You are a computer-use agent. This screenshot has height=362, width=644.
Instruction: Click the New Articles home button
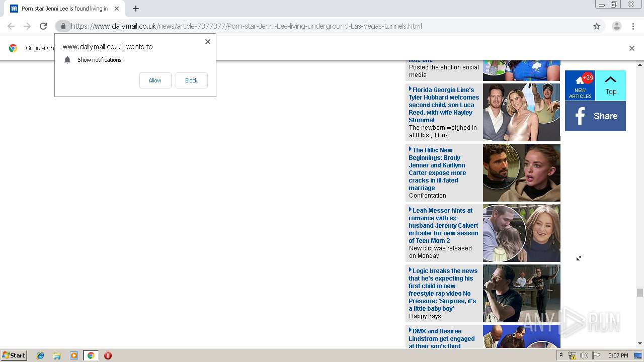point(580,85)
